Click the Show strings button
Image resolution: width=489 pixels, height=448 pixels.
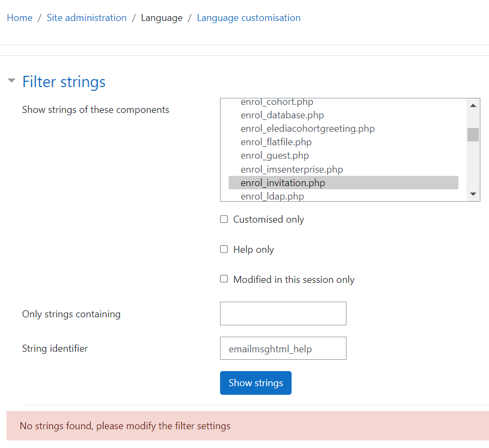(256, 383)
